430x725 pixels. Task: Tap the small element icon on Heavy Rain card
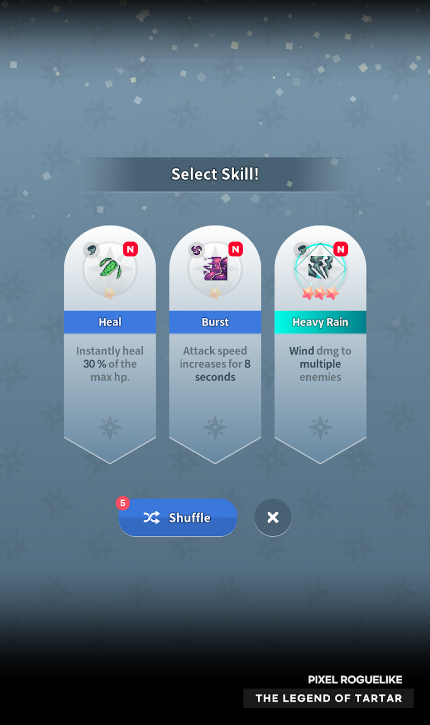click(x=301, y=250)
